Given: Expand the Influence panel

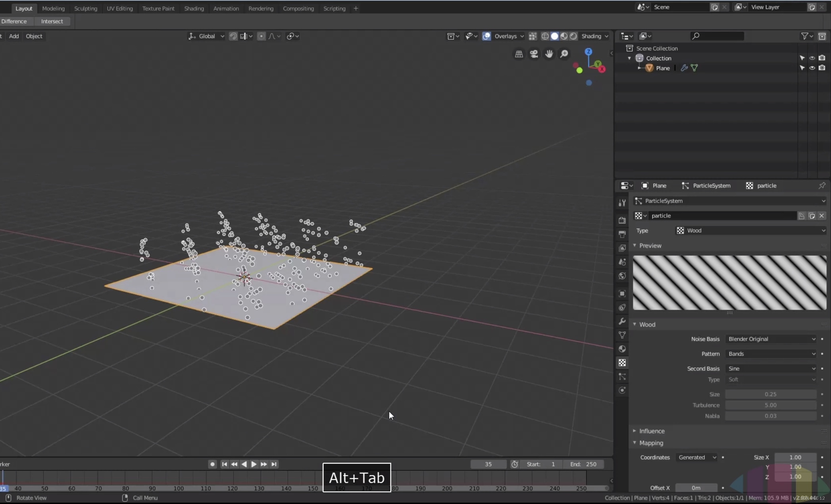Looking at the screenshot, I should point(651,431).
